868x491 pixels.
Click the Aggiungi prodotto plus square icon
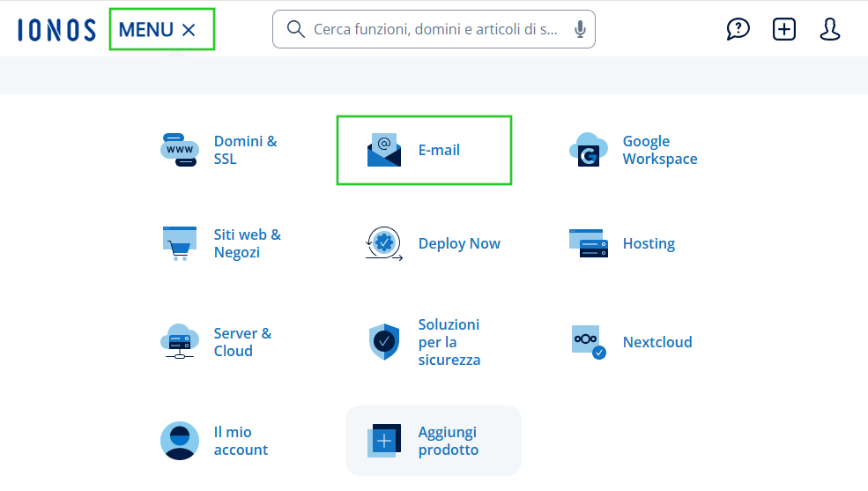click(384, 441)
